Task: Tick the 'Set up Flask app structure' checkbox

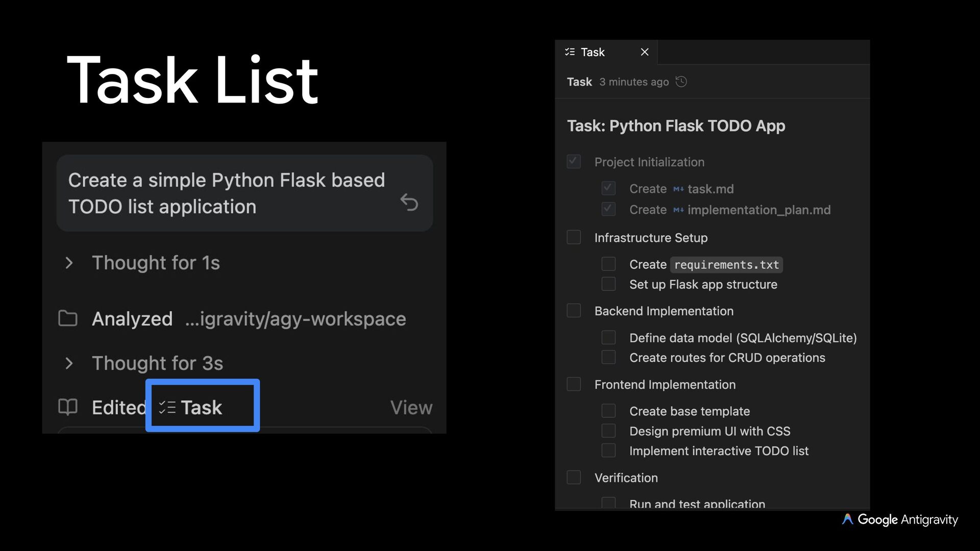Action: click(608, 284)
